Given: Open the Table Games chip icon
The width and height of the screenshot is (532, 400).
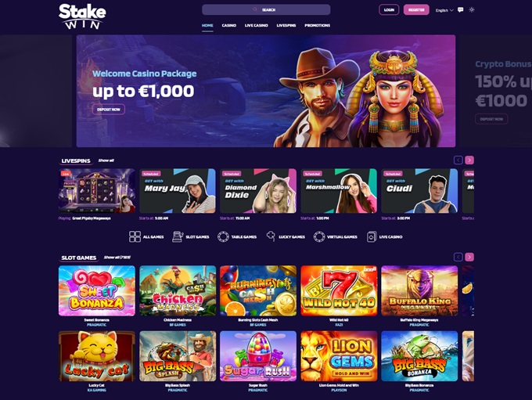Looking at the screenshot, I should (223, 236).
